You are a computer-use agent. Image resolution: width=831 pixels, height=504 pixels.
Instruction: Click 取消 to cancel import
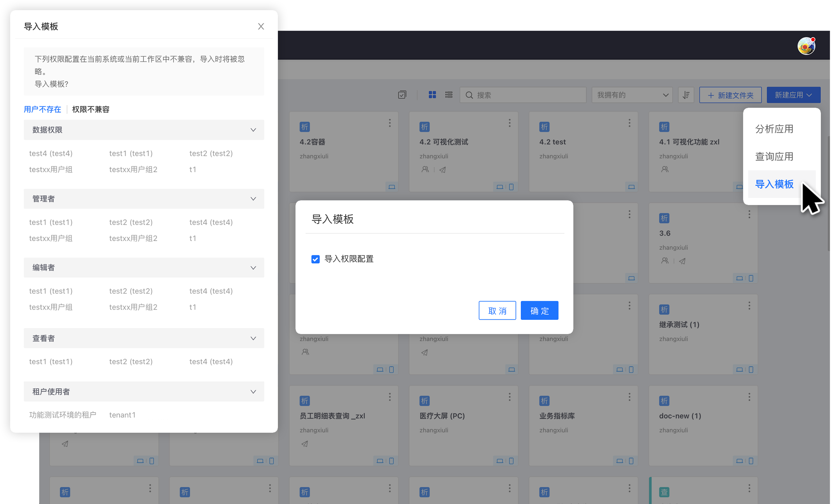[x=497, y=311]
